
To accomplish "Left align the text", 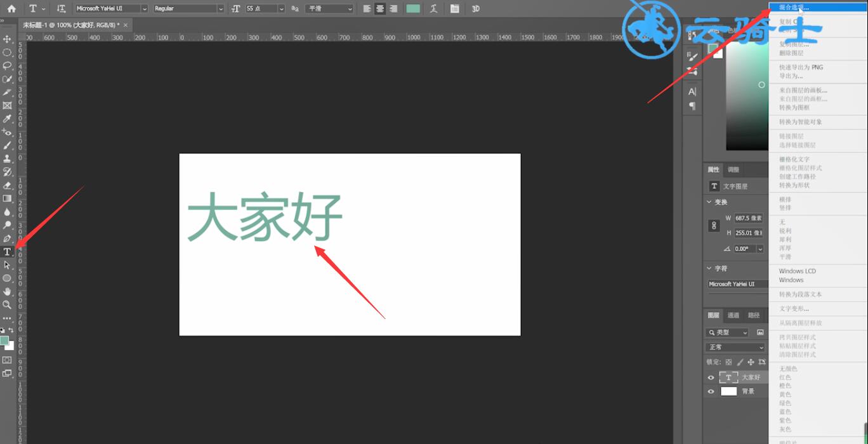I will point(367,9).
